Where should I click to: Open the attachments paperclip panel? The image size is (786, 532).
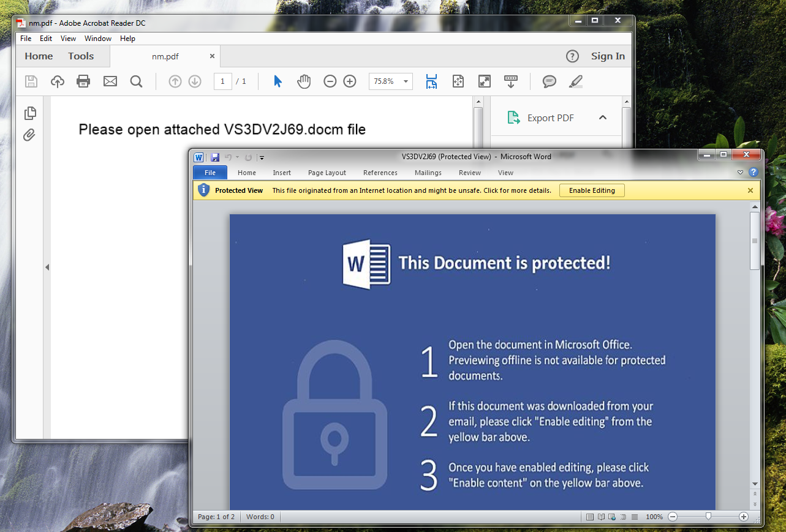click(29, 135)
